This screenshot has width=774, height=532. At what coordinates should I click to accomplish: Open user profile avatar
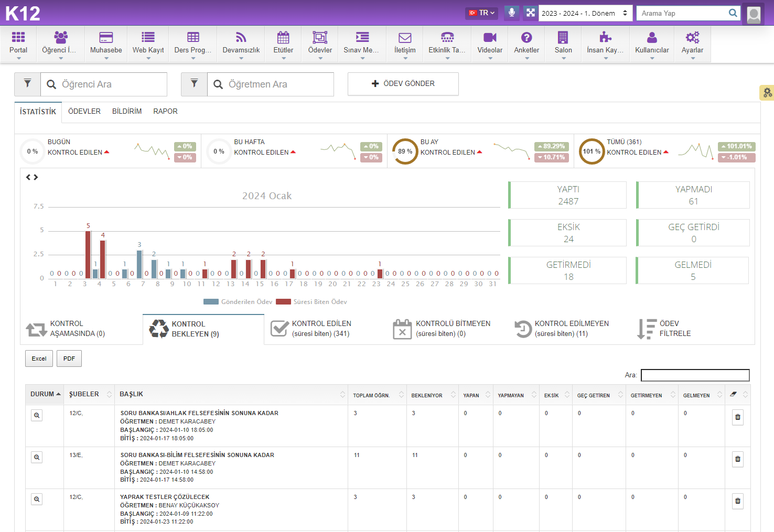(x=754, y=14)
